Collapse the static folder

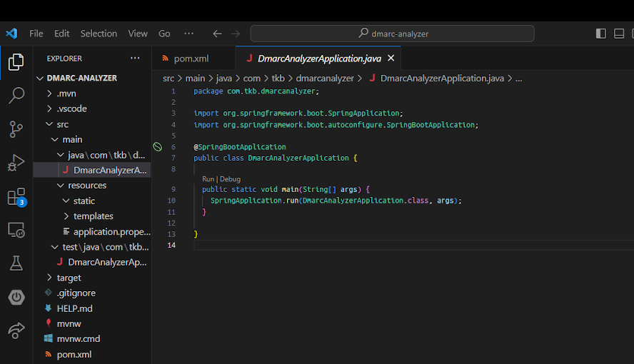(93, 201)
